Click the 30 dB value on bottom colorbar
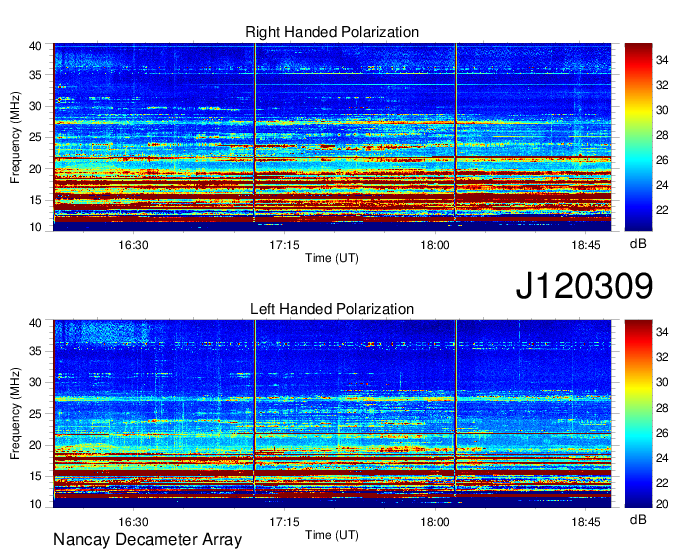 click(662, 382)
